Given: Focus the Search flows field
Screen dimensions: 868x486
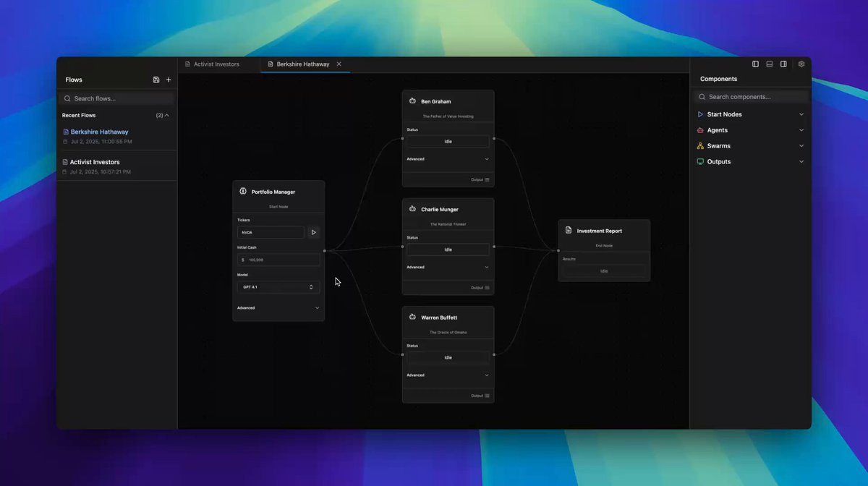Looking at the screenshot, I should tap(117, 98).
